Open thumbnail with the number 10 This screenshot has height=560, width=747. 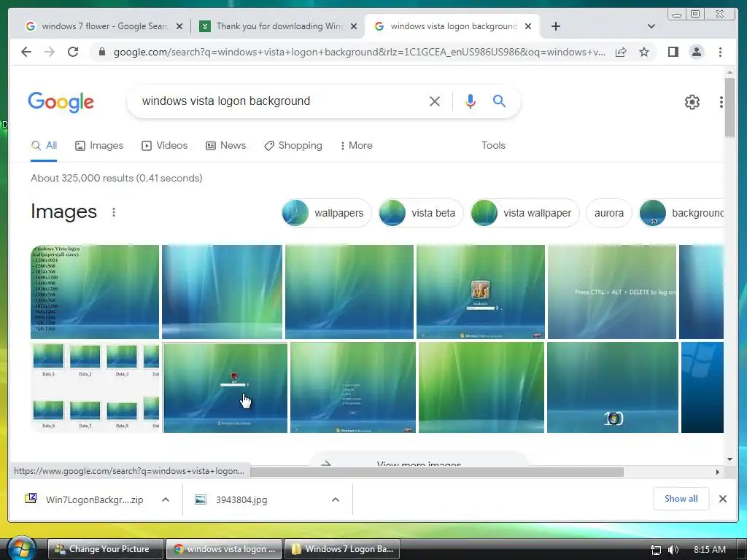coord(613,388)
